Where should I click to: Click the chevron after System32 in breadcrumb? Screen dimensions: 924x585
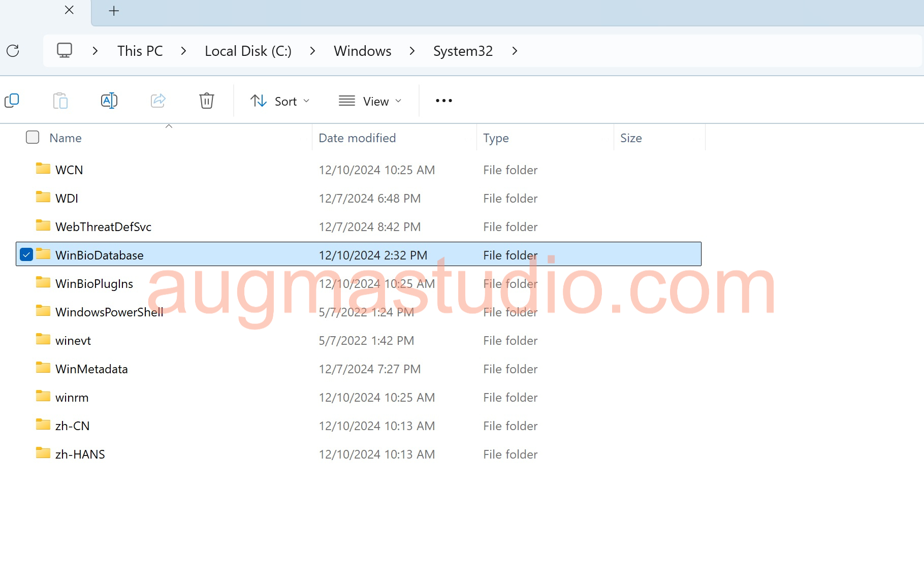click(515, 51)
